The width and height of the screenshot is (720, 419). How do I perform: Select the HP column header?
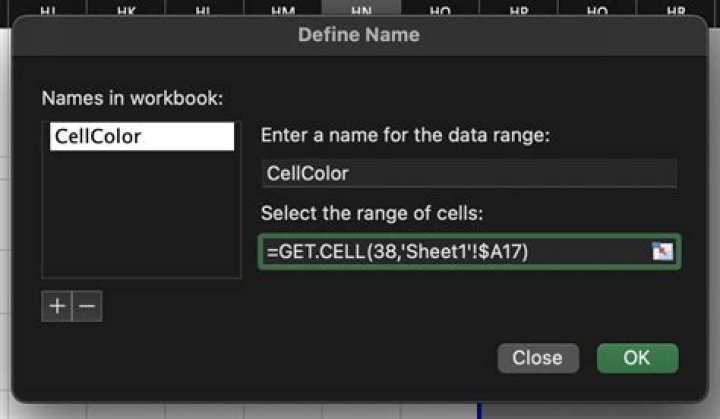pyautogui.click(x=518, y=10)
